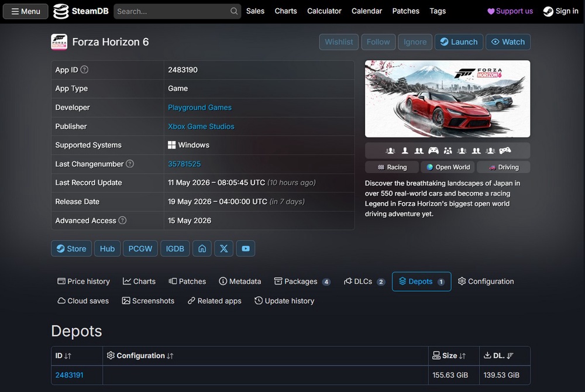The height and width of the screenshot is (392, 585).
Task: Click the single-player category icon
Action: tap(405, 151)
